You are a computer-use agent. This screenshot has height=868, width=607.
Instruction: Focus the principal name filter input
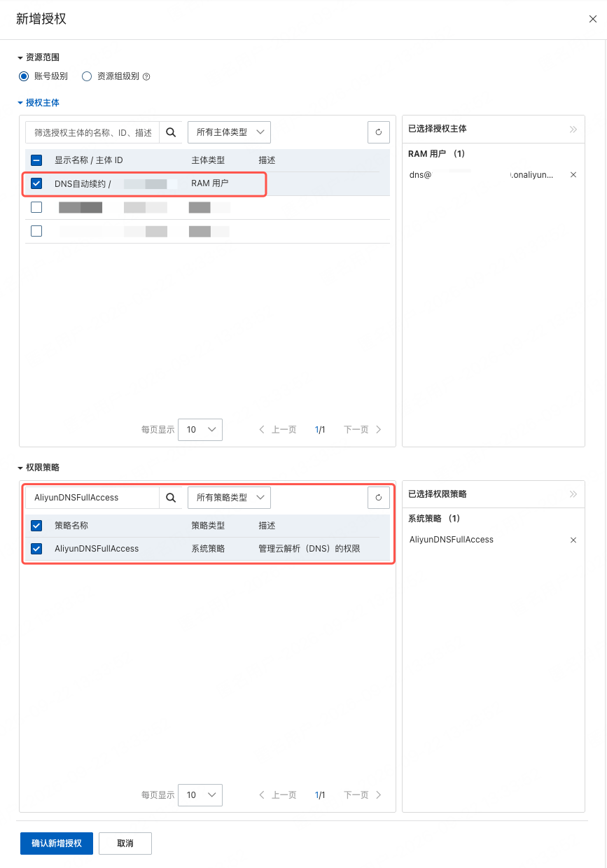tap(93, 132)
